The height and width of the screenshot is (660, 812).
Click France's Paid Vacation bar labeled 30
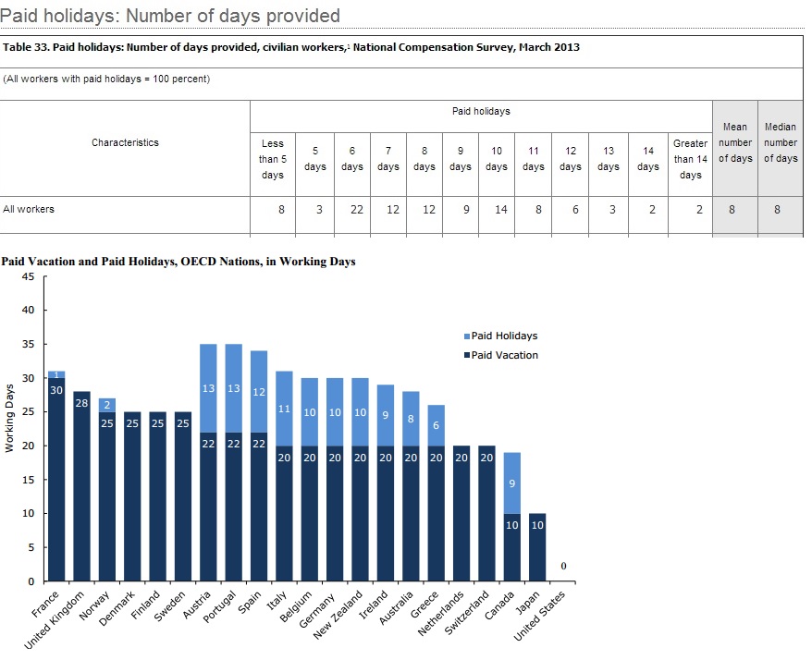coord(56,481)
